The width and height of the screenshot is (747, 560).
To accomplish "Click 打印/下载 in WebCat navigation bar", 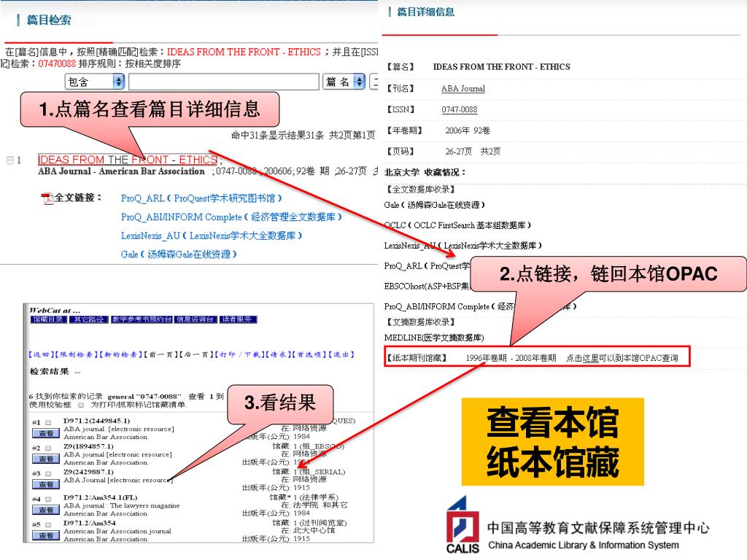I will tap(239, 355).
